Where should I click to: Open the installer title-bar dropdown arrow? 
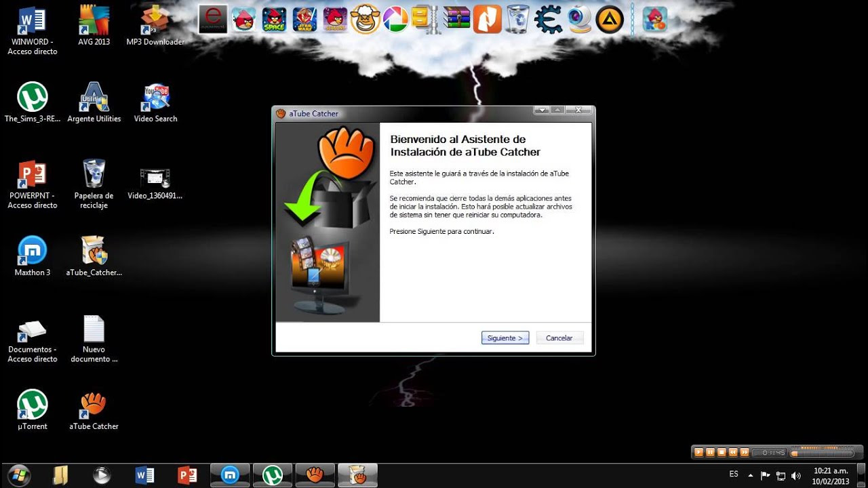[x=541, y=109]
